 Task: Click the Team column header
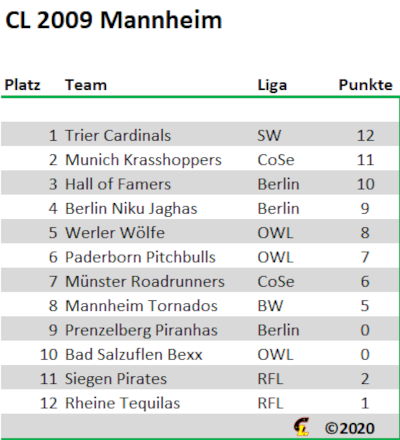click(x=86, y=85)
